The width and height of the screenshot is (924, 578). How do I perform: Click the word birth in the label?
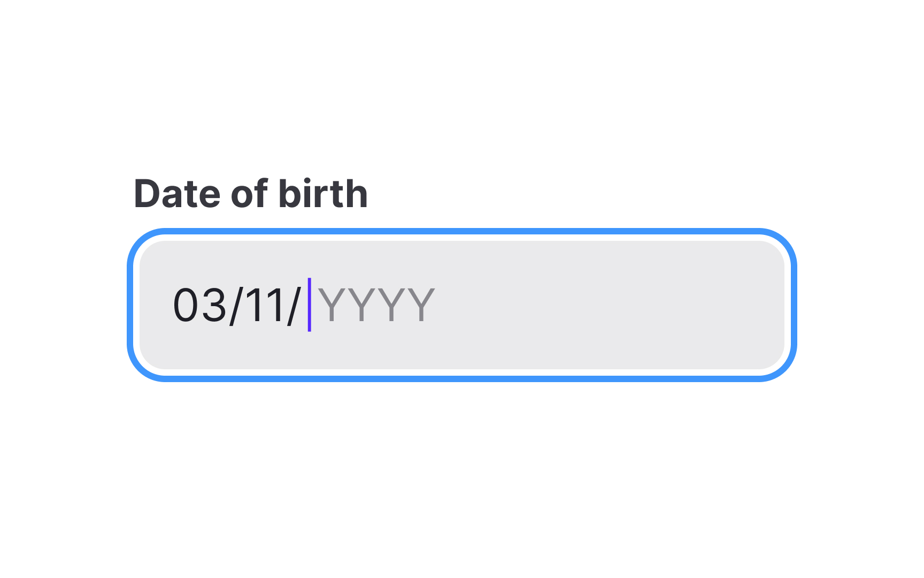click(x=325, y=194)
